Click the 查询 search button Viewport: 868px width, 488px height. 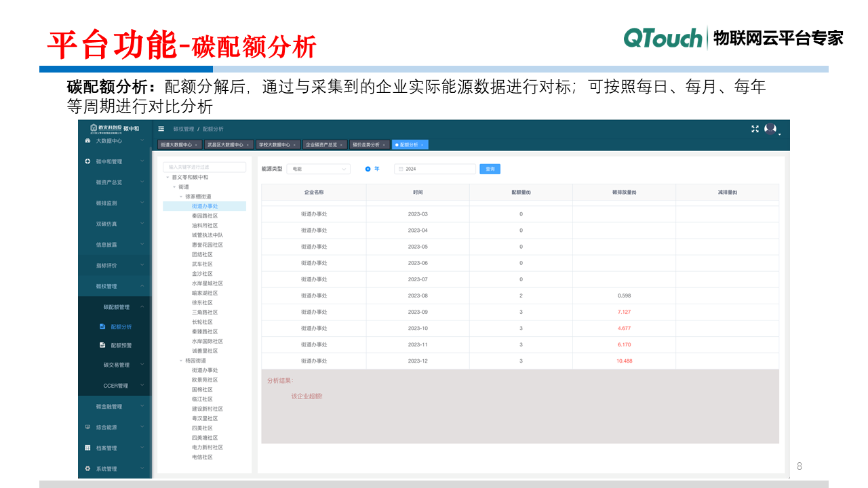tap(490, 169)
